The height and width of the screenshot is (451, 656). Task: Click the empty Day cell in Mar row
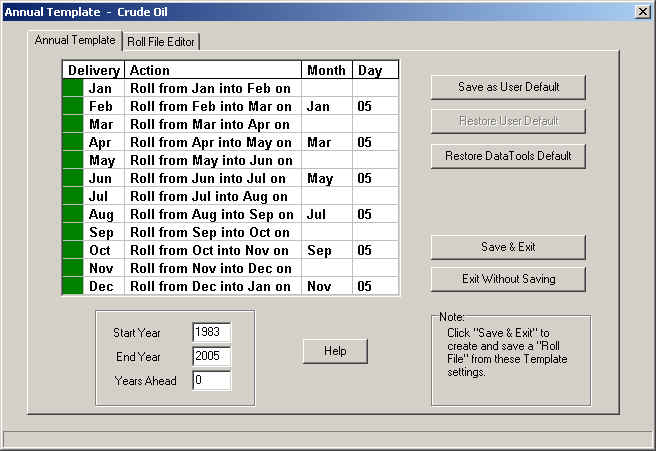click(375, 124)
